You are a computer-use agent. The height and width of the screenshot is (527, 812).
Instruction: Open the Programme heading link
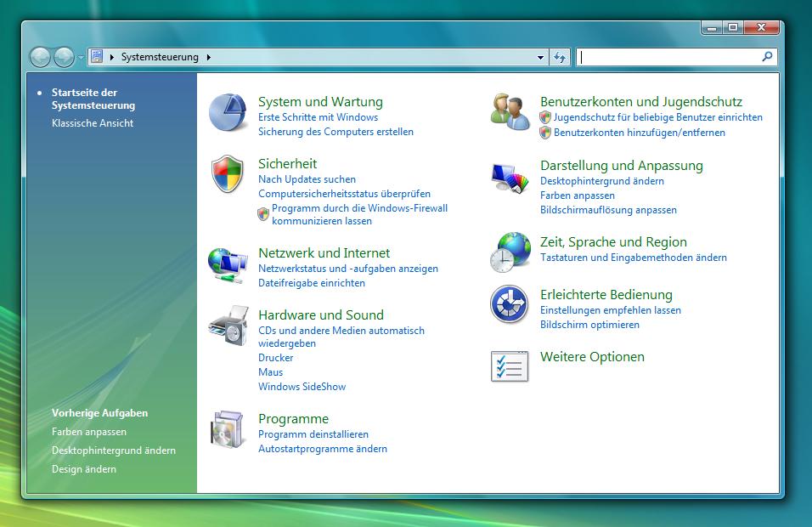[x=293, y=419]
